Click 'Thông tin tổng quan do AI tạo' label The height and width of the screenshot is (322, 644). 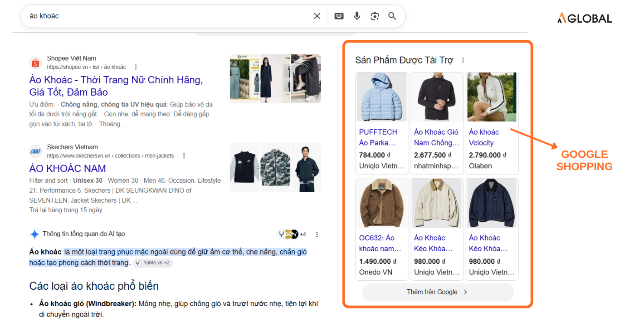[x=84, y=234]
